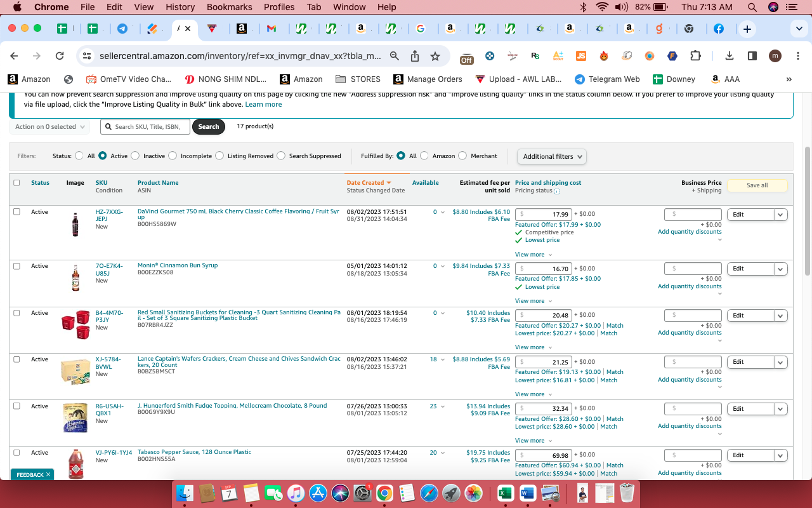Open new tab with plus icon

747,29
